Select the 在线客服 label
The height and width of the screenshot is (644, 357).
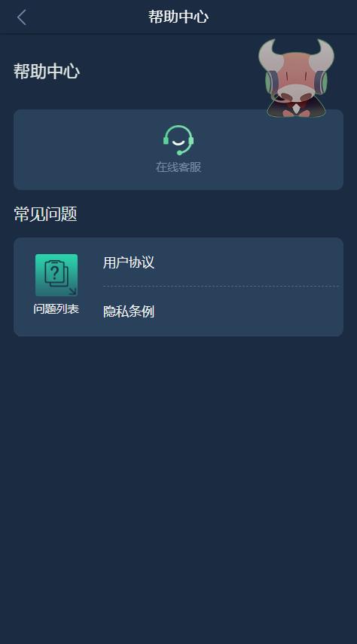[178, 167]
